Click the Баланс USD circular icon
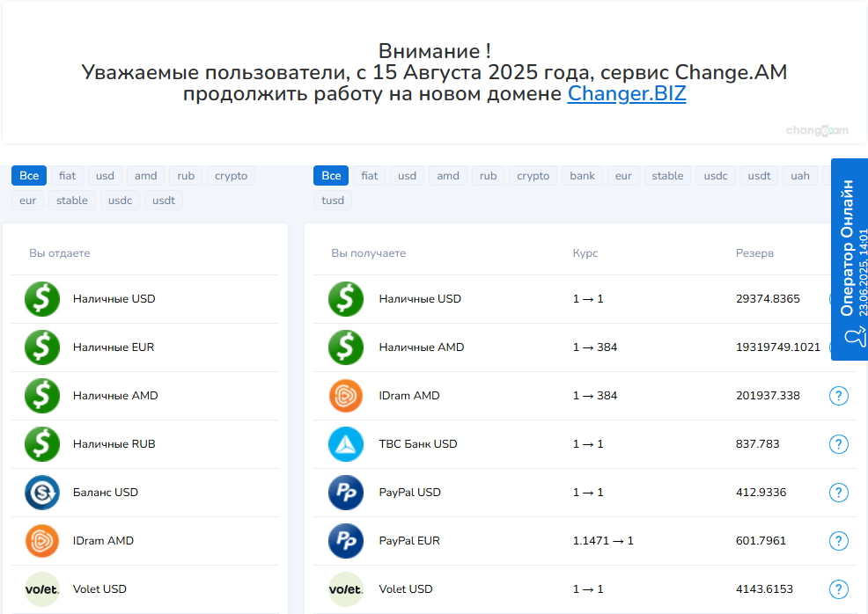Image resolution: width=868 pixels, height=614 pixels. 42,493
